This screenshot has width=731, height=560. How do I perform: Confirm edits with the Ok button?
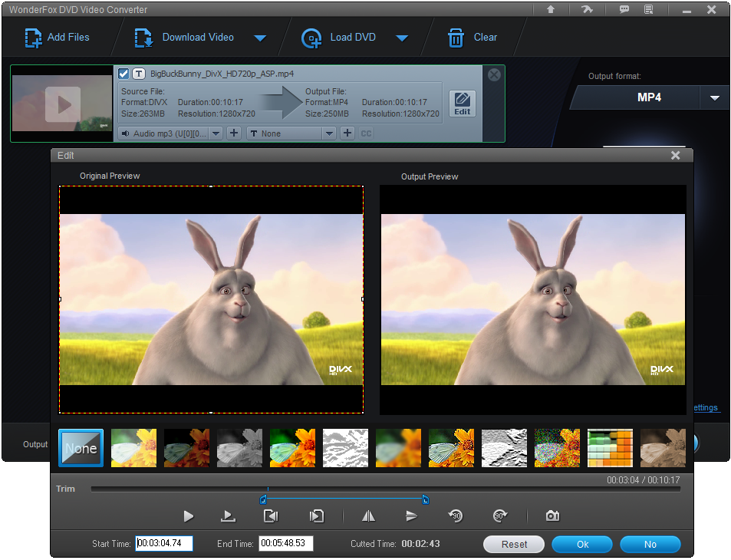581,544
